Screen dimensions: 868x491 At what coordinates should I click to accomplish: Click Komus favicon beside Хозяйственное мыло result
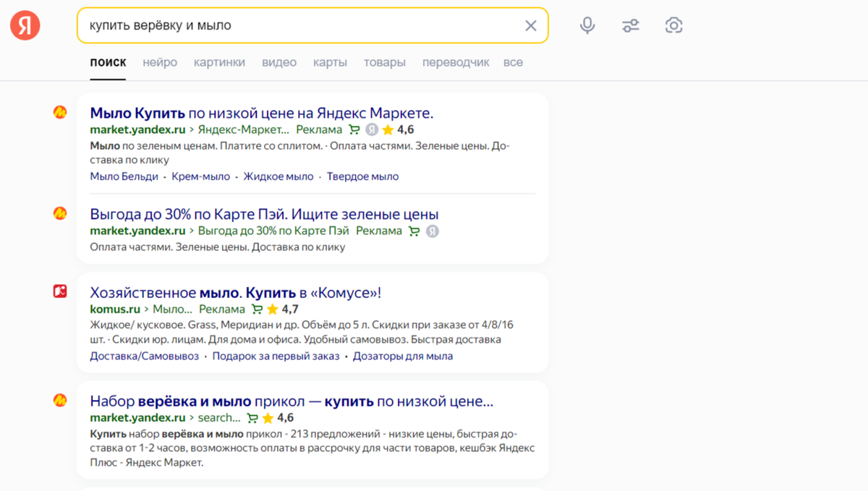coord(60,291)
